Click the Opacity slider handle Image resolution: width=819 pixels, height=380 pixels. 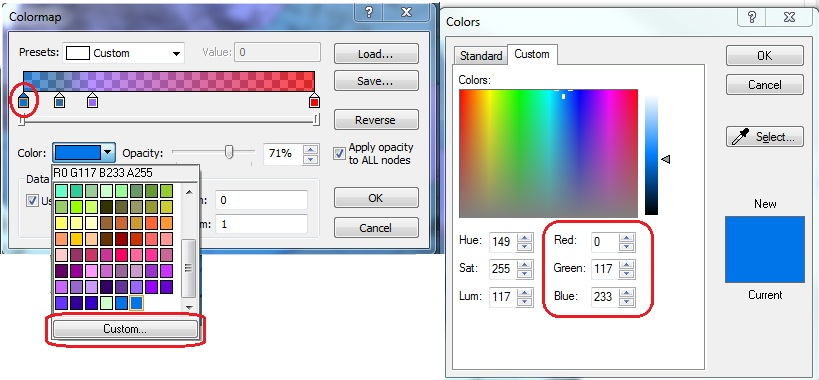(229, 152)
